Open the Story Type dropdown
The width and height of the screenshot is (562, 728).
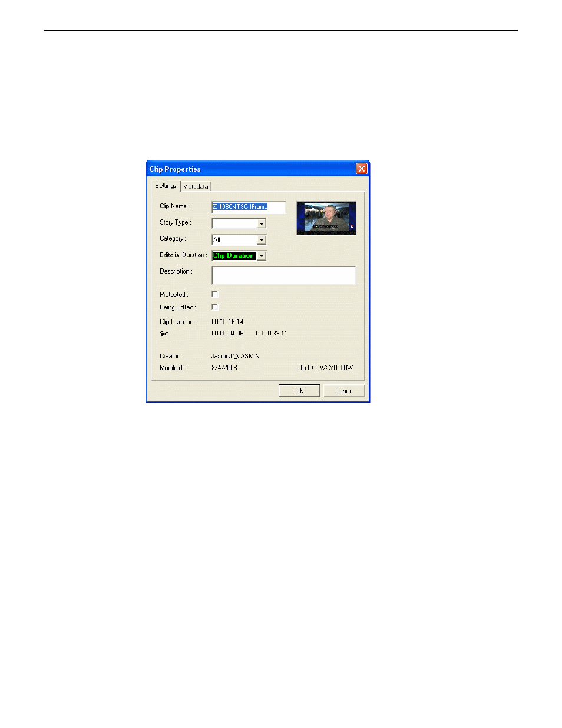[262, 223]
